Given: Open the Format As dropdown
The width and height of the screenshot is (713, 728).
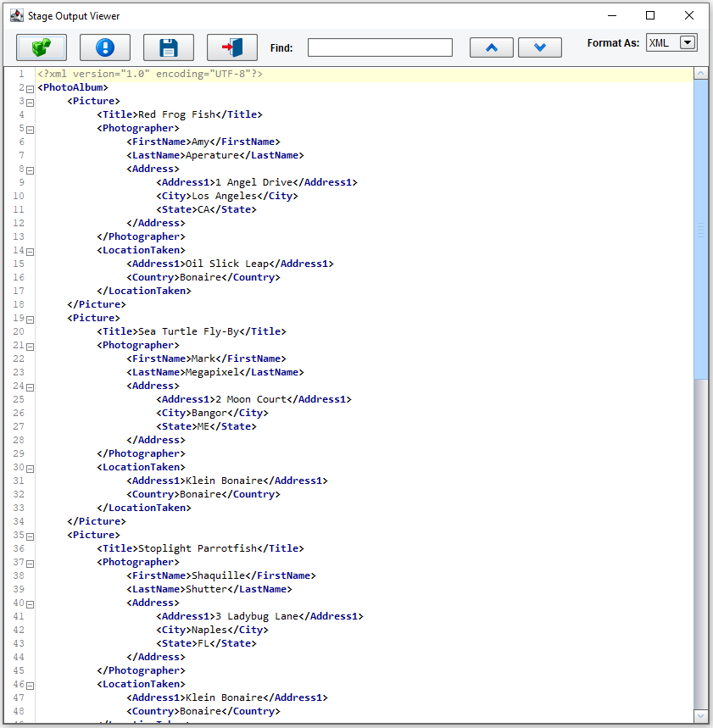Looking at the screenshot, I should click(x=688, y=42).
